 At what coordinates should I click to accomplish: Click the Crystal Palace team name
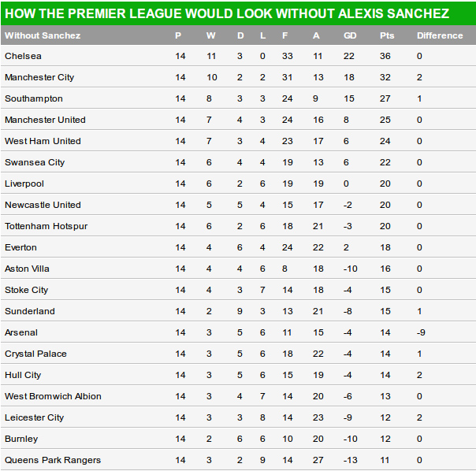(x=35, y=354)
